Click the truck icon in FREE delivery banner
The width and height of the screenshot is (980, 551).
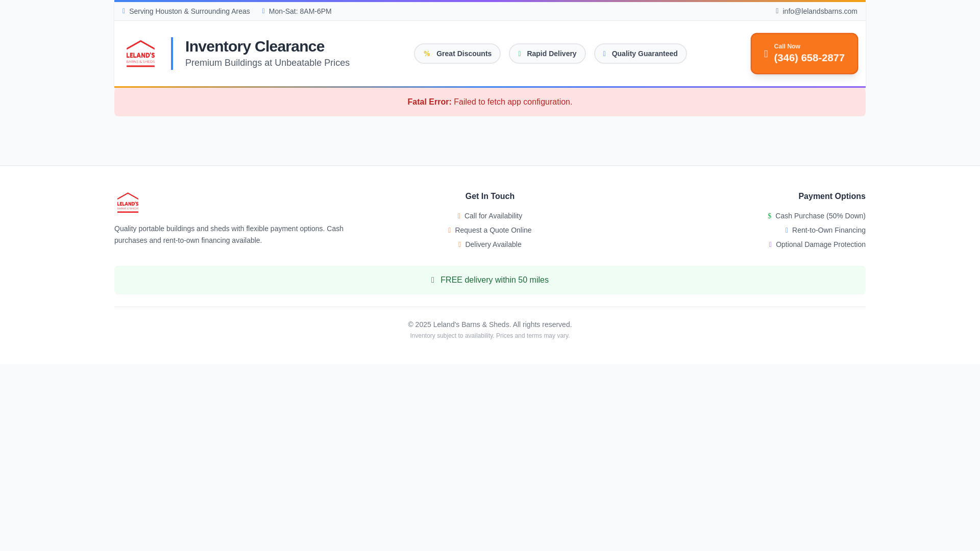432,280
